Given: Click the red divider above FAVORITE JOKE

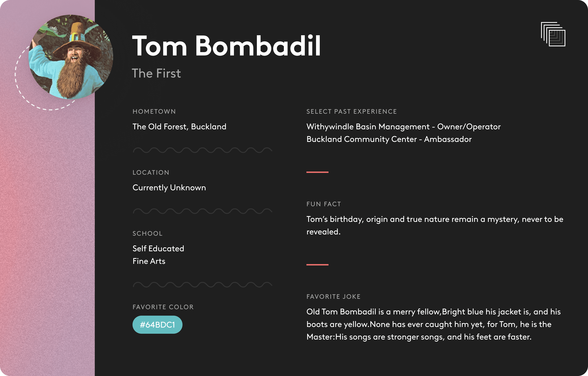Looking at the screenshot, I should tap(317, 265).
